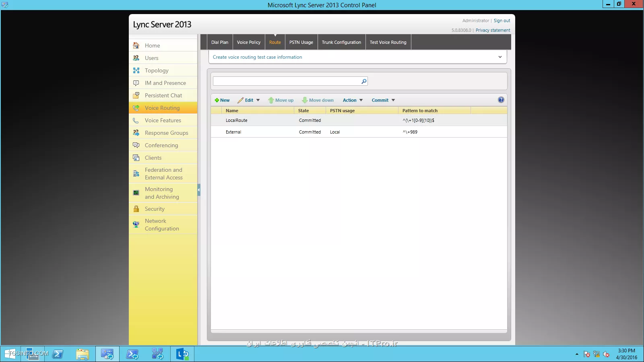Open the Privacy statement link
Image resolution: width=644 pixels, height=362 pixels.
493,30
